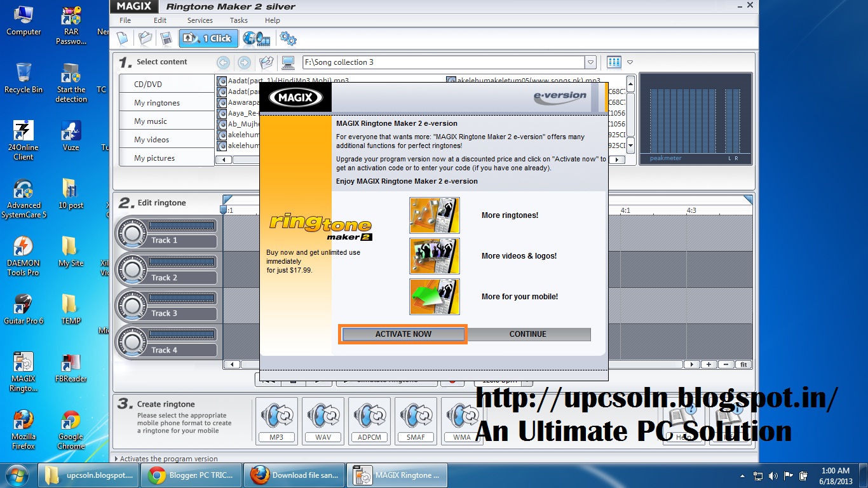Click the More ringtones thumbnail

coord(435,215)
